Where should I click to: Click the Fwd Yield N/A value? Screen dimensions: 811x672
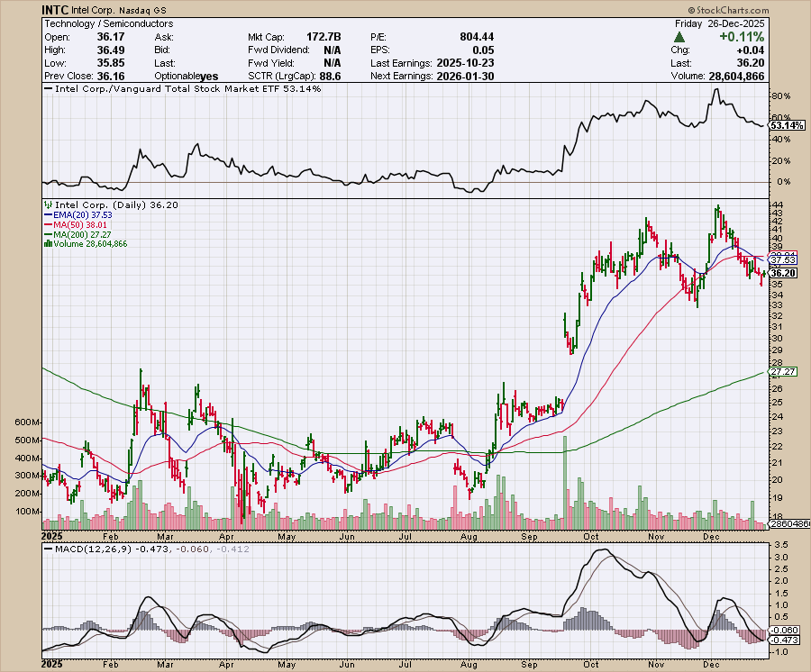[x=332, y=63]
